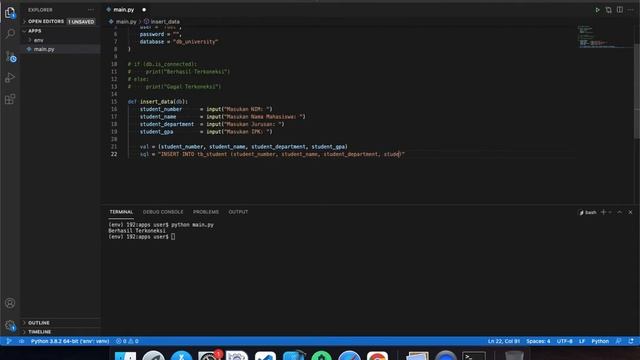The height and width of the screenshot is (360, 640).
Task: Switch to the PROBLEMS tab
Action: (206, 212)
